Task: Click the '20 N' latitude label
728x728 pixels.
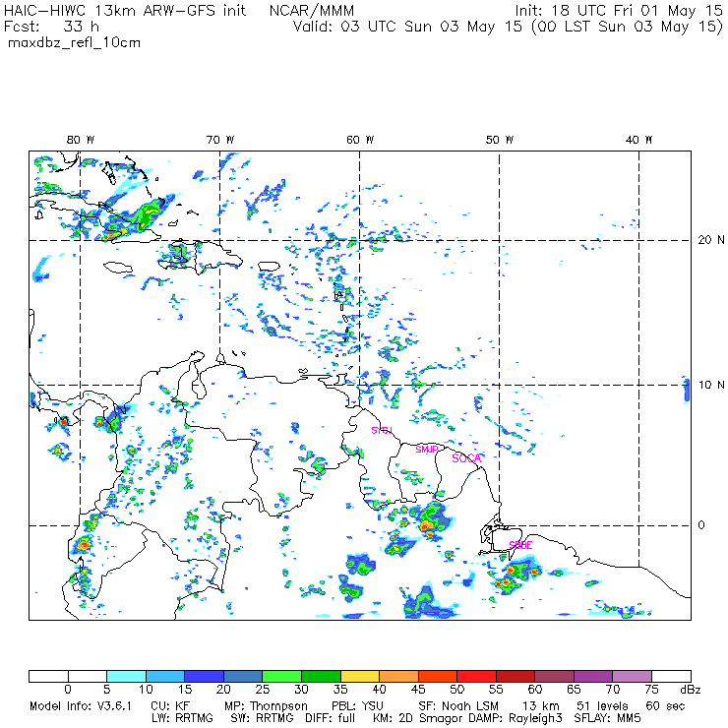Action: pyautogui.click(x=711, y=240)
